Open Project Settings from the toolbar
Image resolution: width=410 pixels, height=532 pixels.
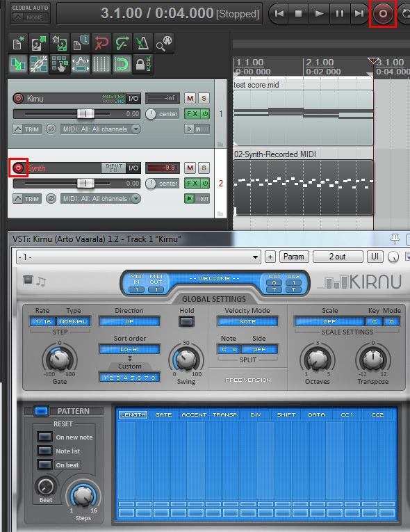click(81, 43)
